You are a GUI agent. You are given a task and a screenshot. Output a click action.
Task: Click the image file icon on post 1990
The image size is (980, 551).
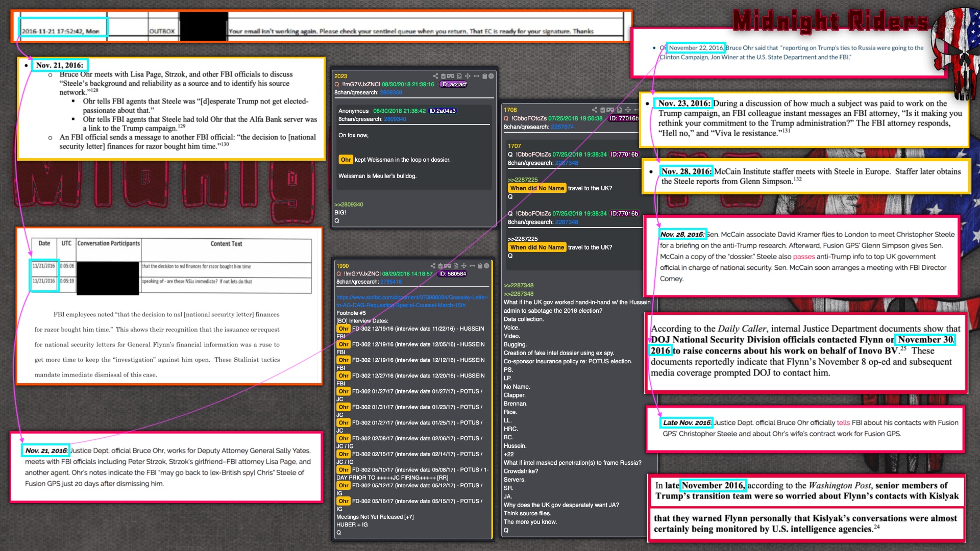(456, 266)
